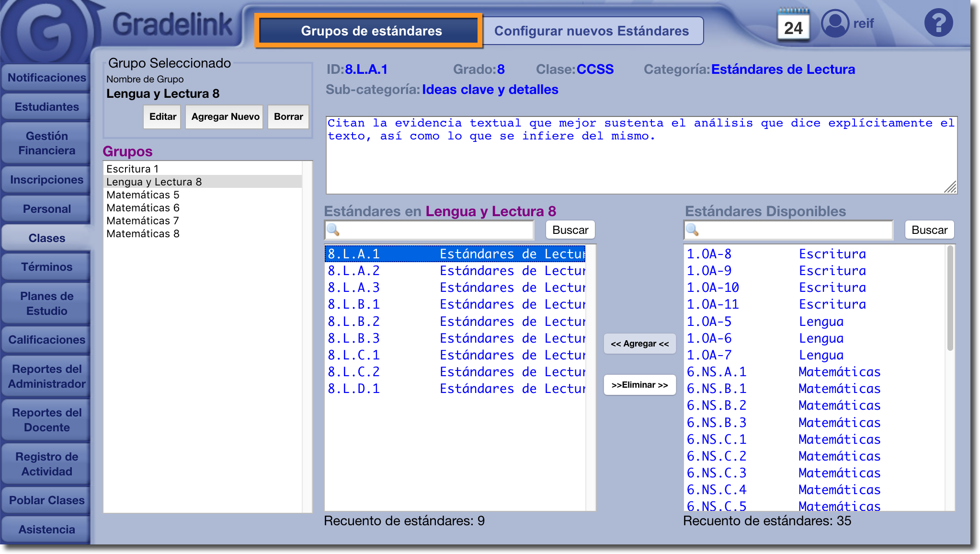Click the Editar button
The height and width of the screenshot is (554, 980).
click(162, 116)
